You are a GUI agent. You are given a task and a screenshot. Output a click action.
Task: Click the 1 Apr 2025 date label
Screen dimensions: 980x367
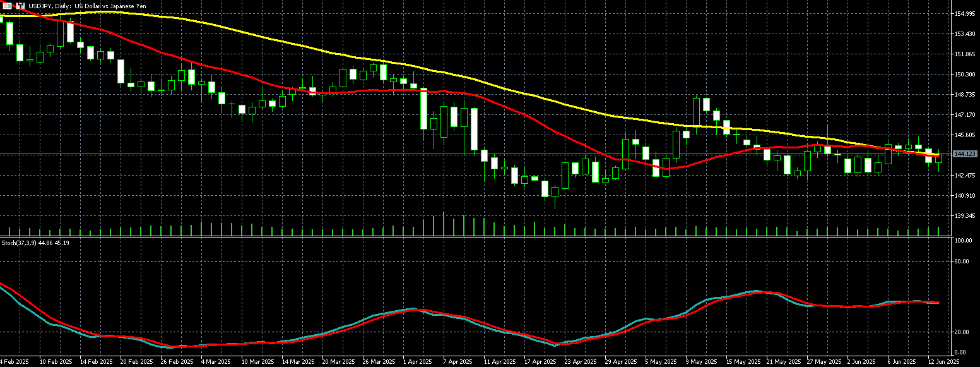(418, 363)
